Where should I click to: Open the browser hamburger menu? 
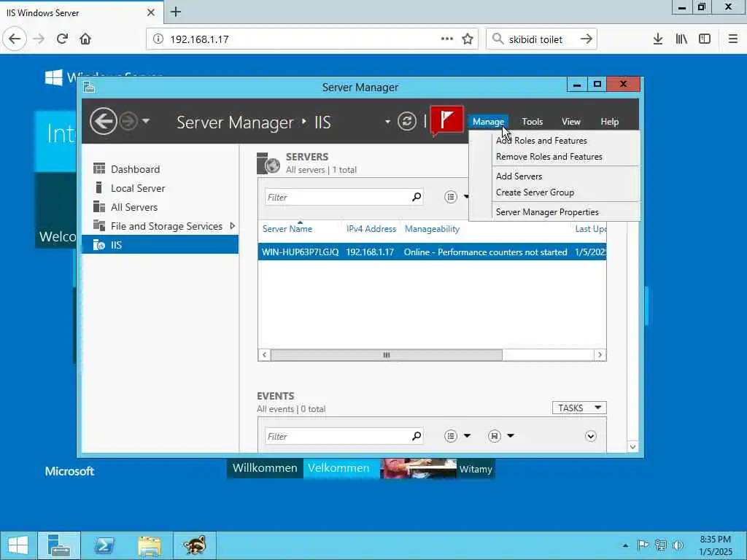(x=733, y=39)
